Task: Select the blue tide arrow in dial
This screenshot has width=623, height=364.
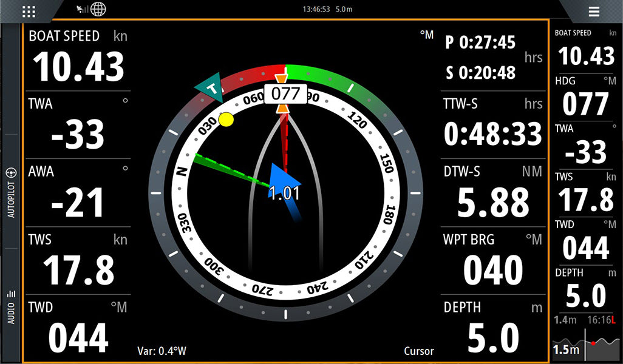Action: click(x=284, y=185)
